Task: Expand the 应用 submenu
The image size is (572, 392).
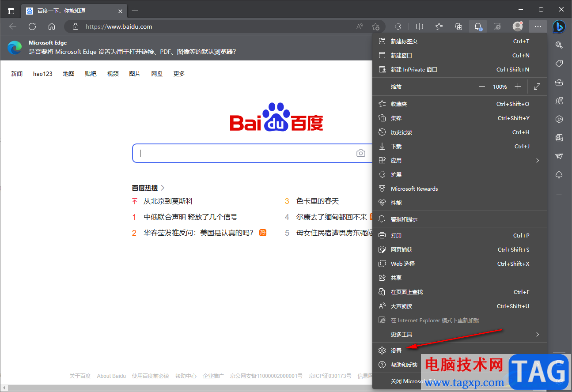Action: point(459,160)
